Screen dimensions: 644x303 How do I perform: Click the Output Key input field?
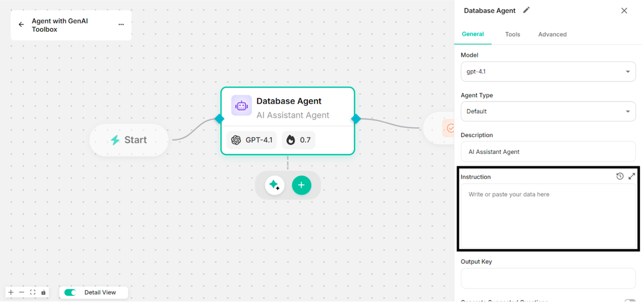[x=548, y=278]
